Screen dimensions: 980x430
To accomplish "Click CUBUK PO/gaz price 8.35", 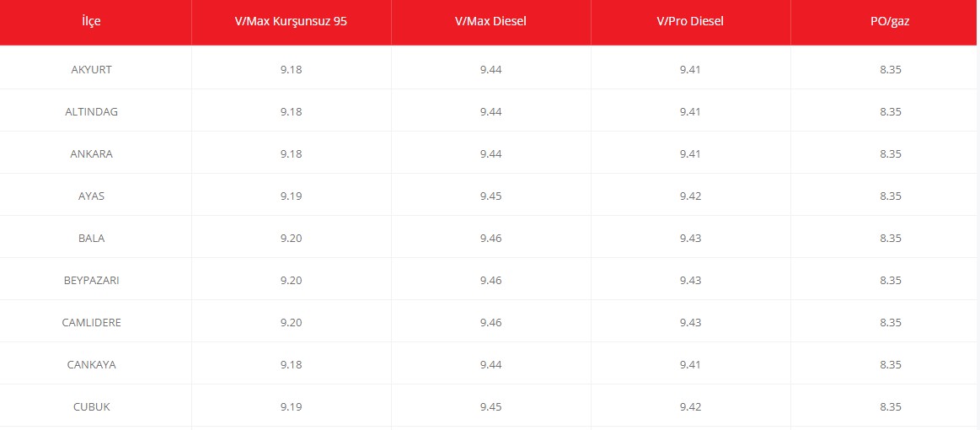I will [891, 407].
